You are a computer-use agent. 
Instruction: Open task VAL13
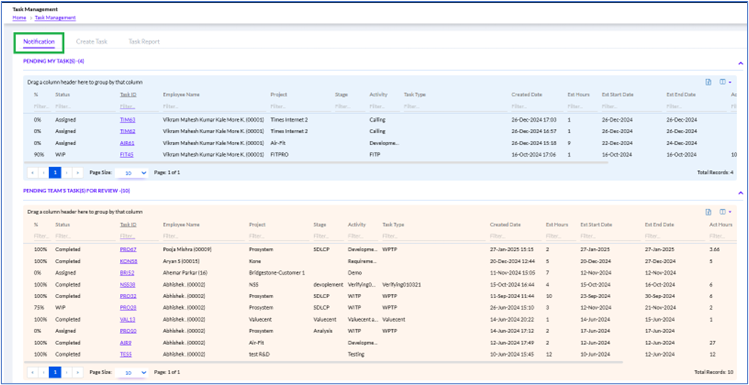[x=128, y=320]
